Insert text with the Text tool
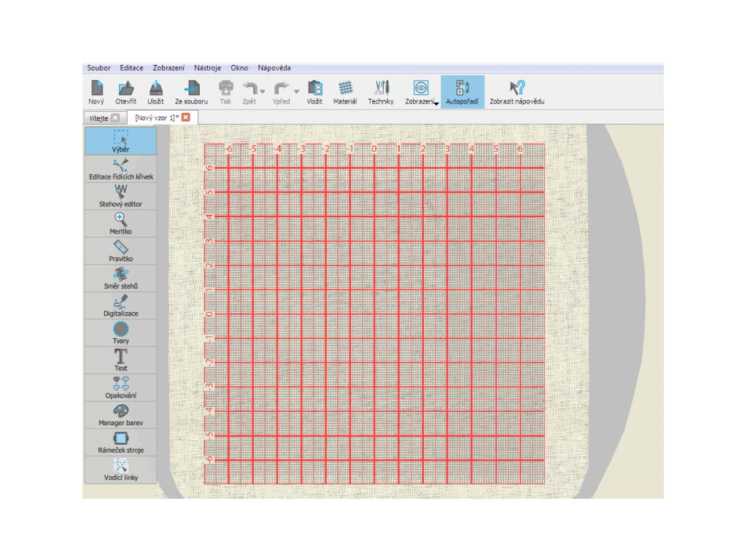747x560 pixels. click(120, 360)
